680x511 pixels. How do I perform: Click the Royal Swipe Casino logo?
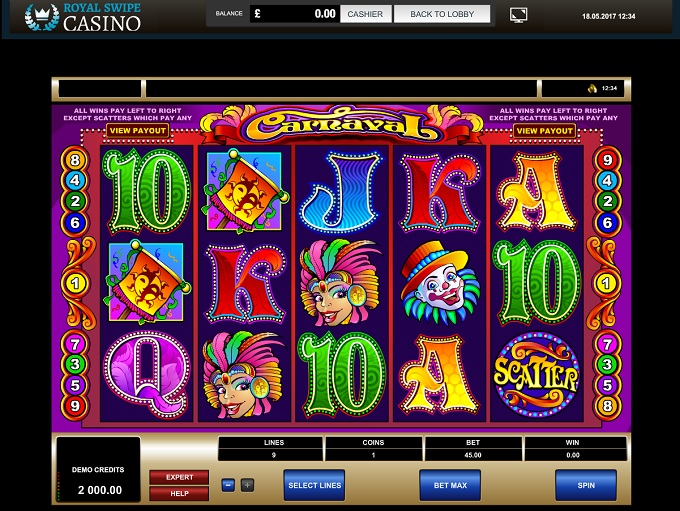tap(82, 17)
